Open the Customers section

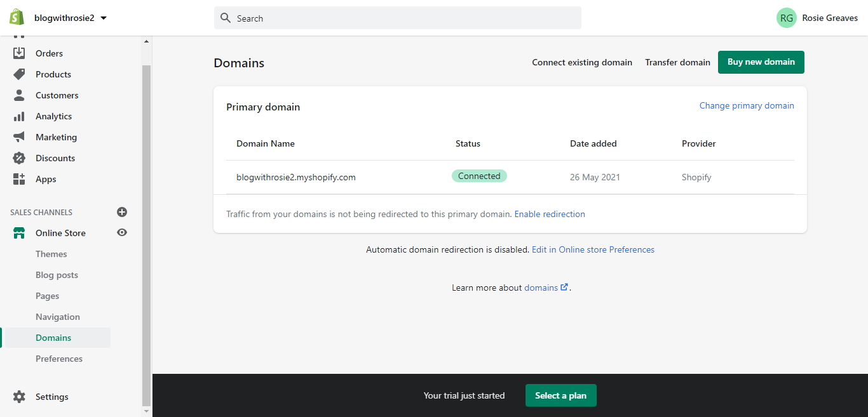[57, 95]
